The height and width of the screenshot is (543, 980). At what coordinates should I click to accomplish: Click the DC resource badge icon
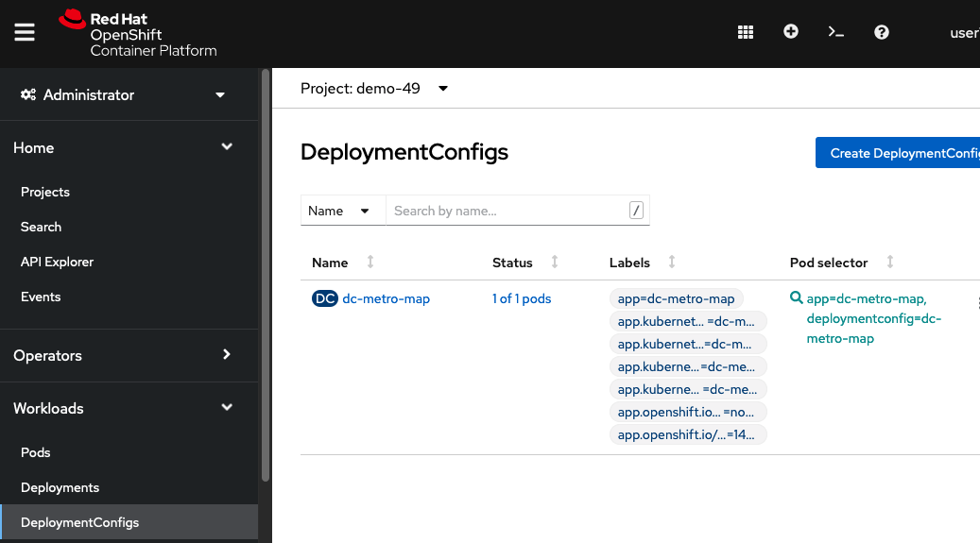(324, 298)
